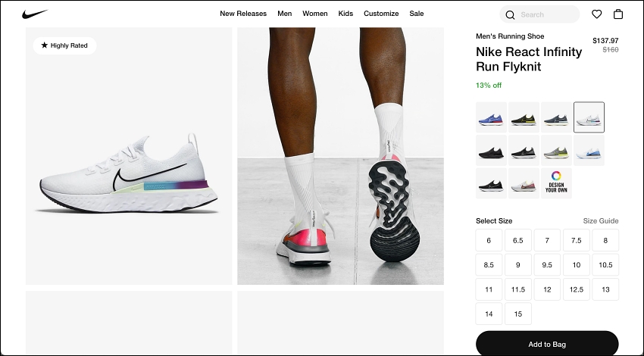
Task: Click the $137.97 sale price
Action: [605, 41]
